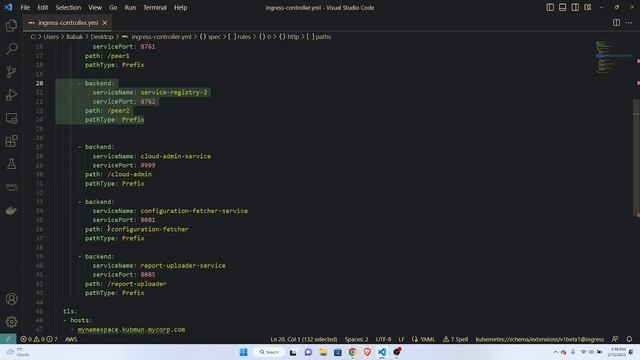Click the cloud-admin-service value
640x360 pixels.
[x=176, y=156]
